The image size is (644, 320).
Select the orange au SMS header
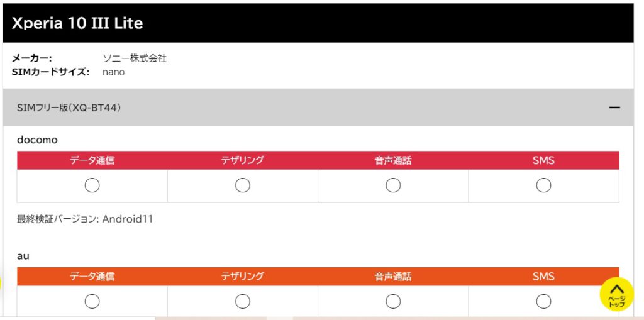coord(544,277)
